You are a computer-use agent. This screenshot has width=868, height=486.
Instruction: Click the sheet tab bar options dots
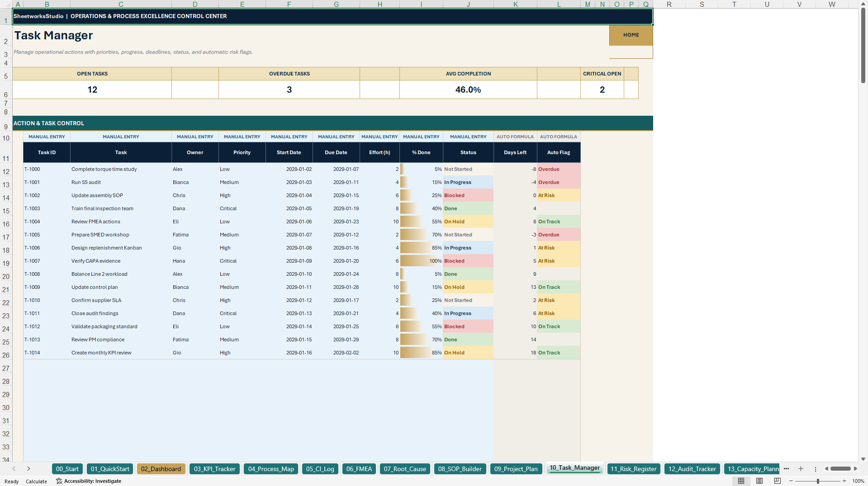click(x=816, y=469)
